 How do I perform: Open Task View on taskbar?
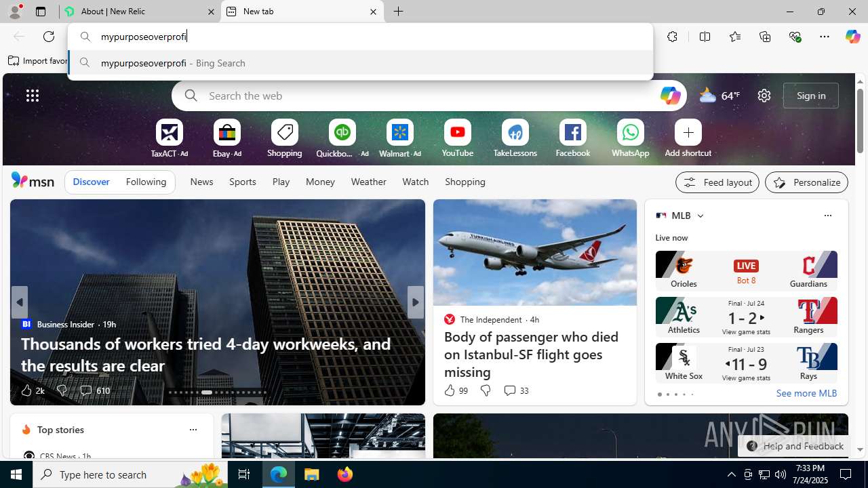[x=243, y=474]
